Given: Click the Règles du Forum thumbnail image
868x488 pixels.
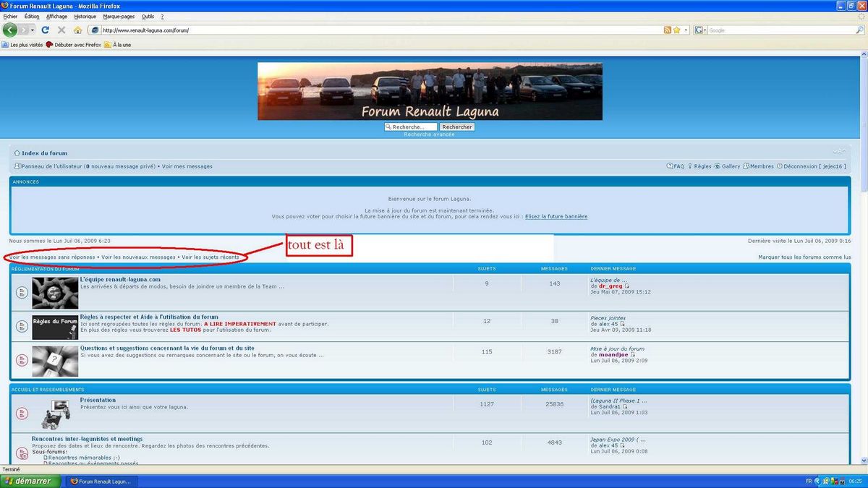Looking at the screenshot, I should pos(55,327).
